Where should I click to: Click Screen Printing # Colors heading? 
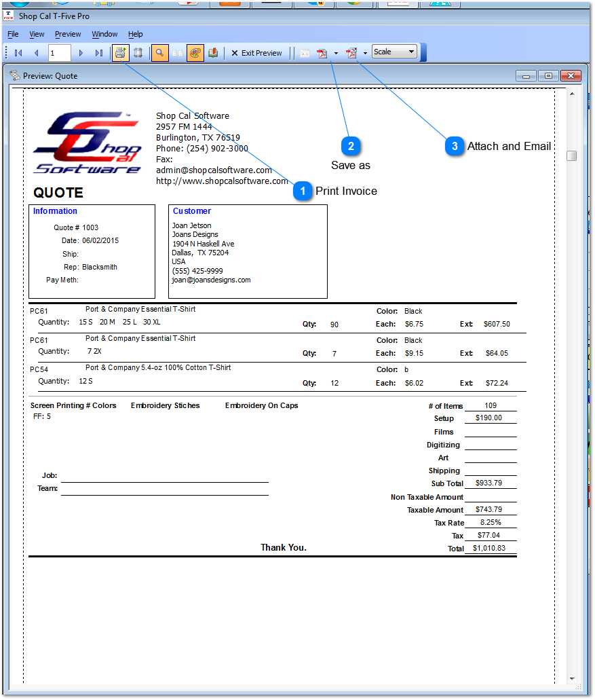click(73, 405)
